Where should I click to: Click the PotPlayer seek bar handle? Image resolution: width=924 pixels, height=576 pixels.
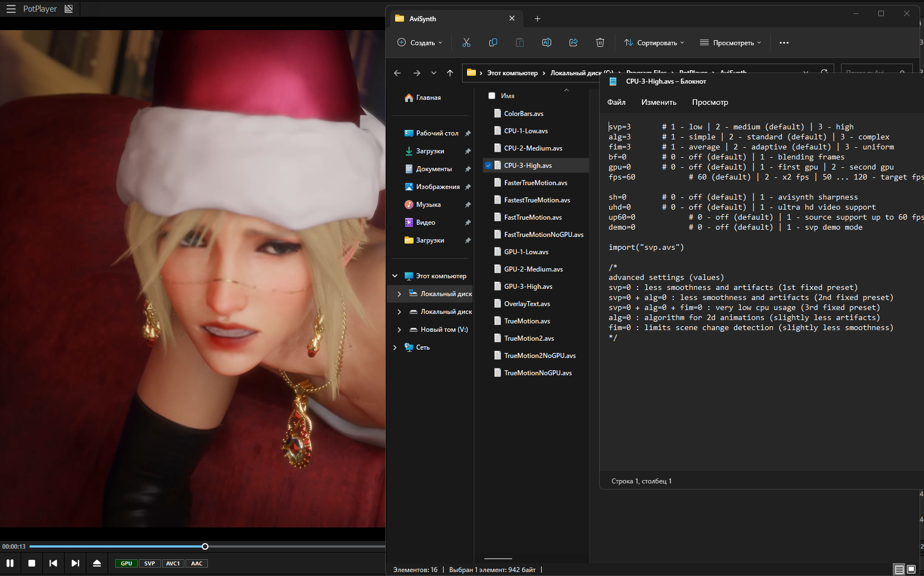tap(205, 546)
